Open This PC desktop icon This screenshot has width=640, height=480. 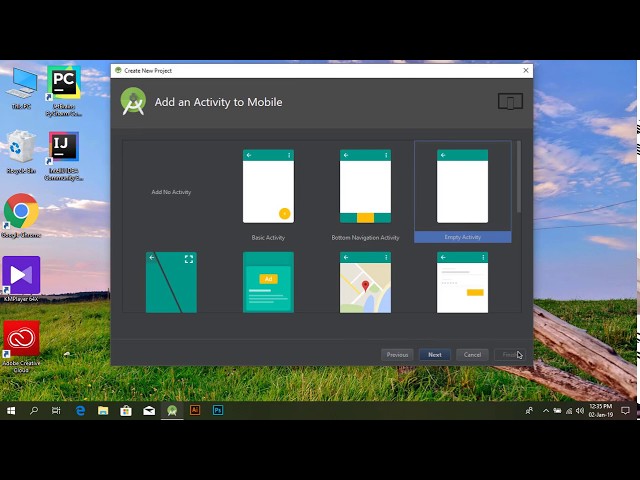click(22, 89)
